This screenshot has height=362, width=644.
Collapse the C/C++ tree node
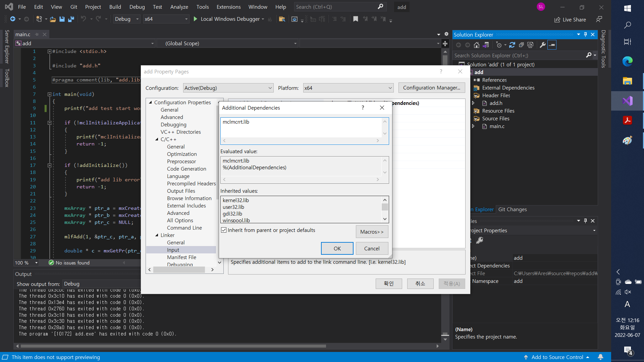click(x=157, y=139)
